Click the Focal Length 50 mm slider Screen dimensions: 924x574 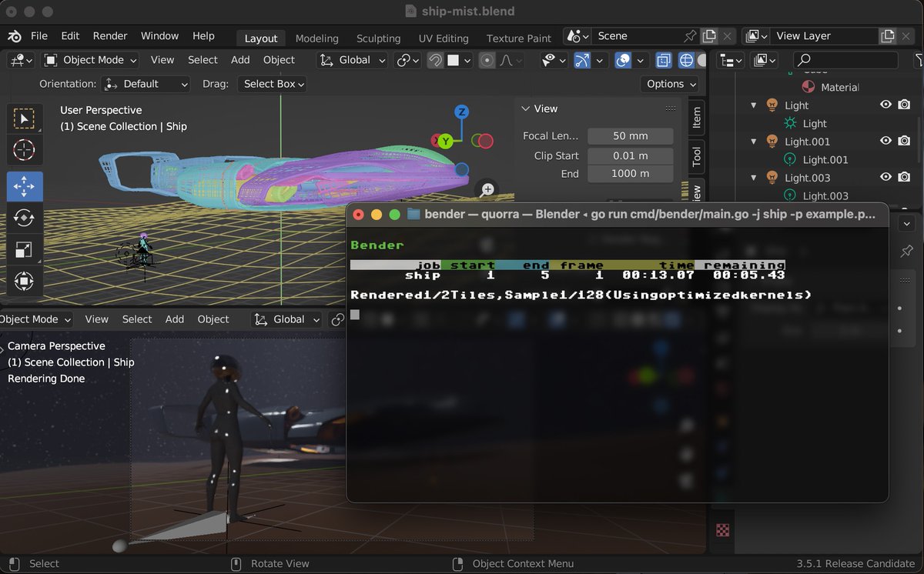point(630,135)
